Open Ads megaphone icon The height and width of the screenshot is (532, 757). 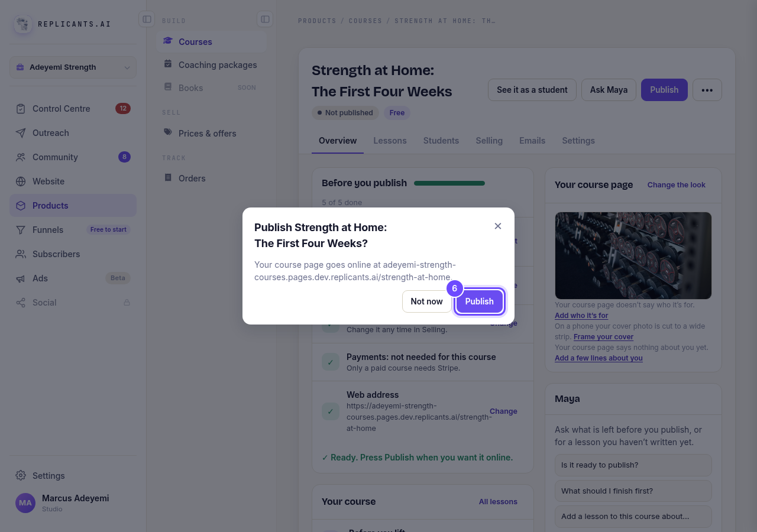coord(21,278)
